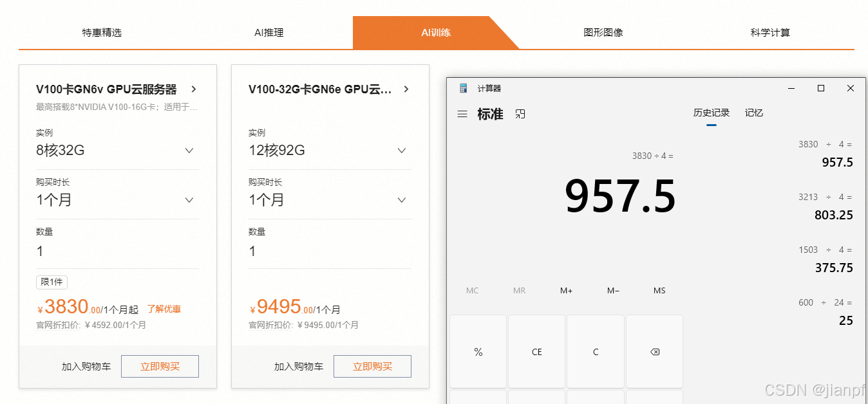Click the calculator app icon in title bar
Image resolution: width=868 pixels, height=404 pixels.
463,88
